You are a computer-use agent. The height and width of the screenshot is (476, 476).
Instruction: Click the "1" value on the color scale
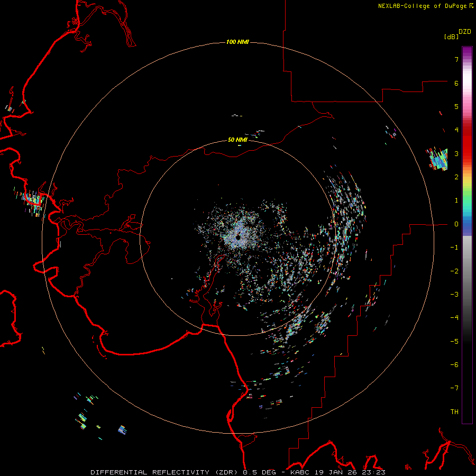pos(456,200)
